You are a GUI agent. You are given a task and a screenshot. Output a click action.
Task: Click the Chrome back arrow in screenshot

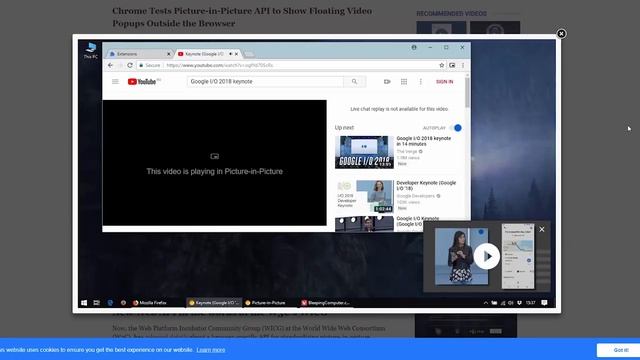111,65
